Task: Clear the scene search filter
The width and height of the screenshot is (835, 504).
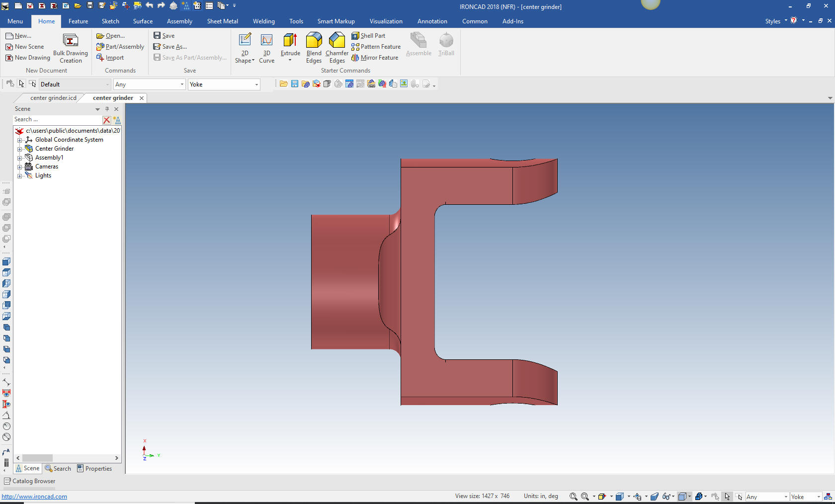Action: 106,120
